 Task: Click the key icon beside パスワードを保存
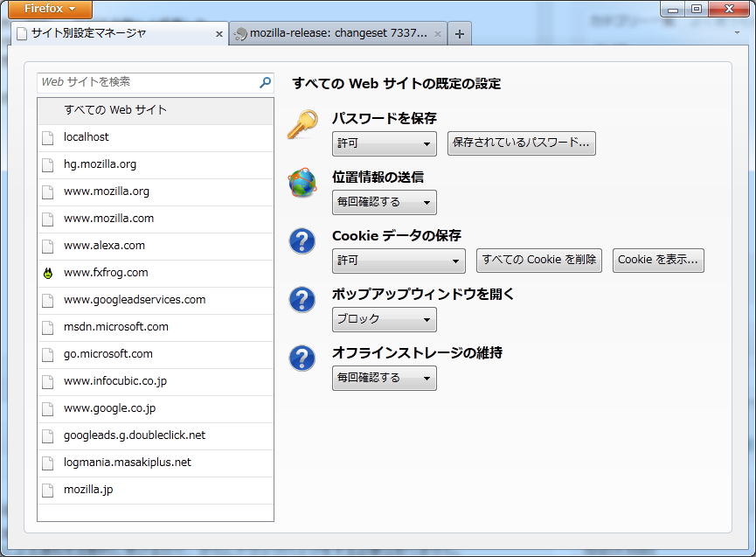302,125
